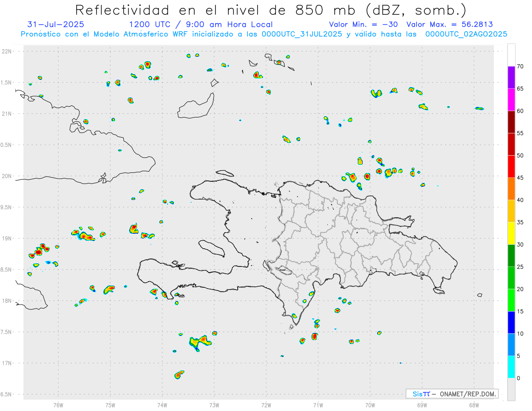532x411 pixels.
Task: Click the '0000UTC_31JUL2025' initialization timestamp
Action: 301,34
